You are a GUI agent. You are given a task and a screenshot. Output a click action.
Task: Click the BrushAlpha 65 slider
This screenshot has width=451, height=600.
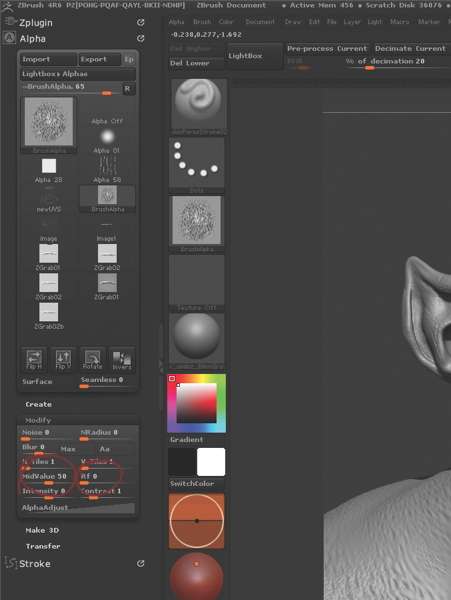pyautogui.click(x=70, y=89)
